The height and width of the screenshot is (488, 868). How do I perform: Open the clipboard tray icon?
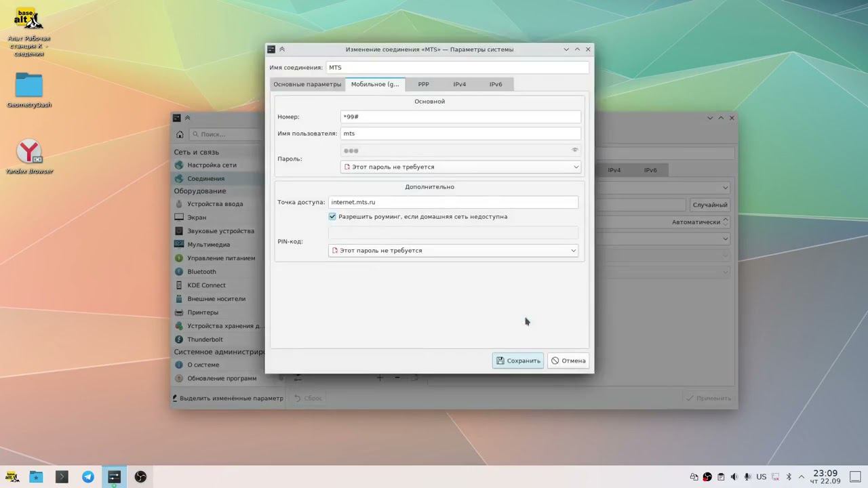click(x=721, y=477)
